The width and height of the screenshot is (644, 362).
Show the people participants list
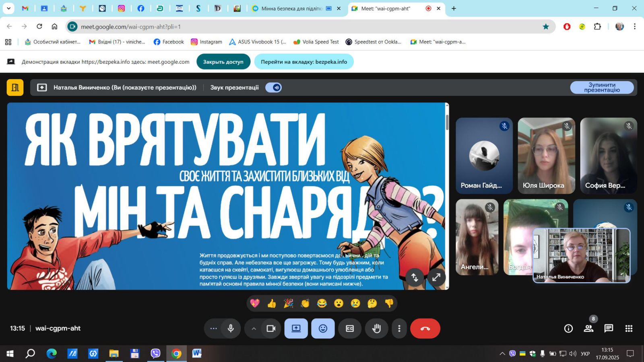[x=588, y=329]
